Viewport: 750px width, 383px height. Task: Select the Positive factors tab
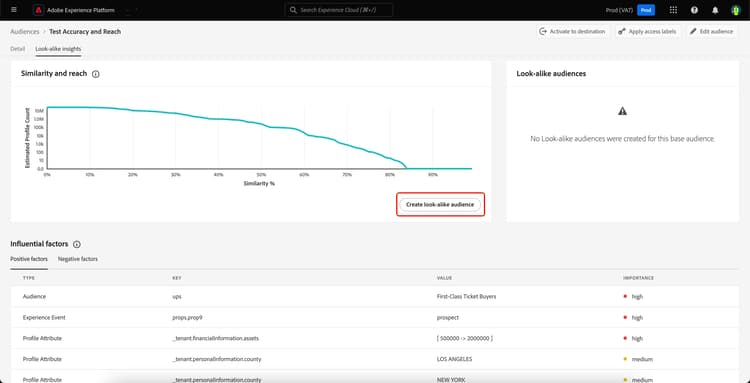(x=29, y=259)
